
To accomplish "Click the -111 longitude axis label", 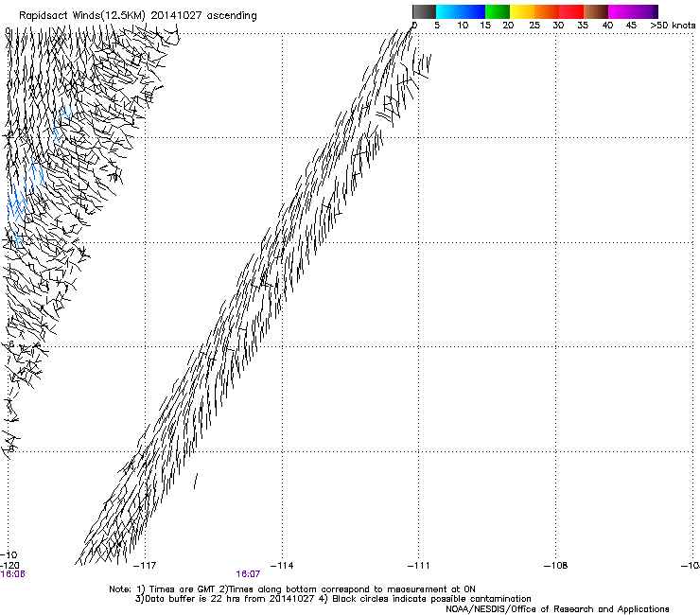I will coord(419,566).
